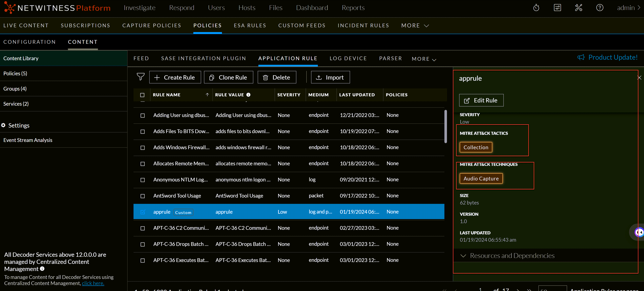The width and height of the screenshot is (644, 291).
Task: Switch to the LOG DEVICE tab
Action: (x=348, y=58)
